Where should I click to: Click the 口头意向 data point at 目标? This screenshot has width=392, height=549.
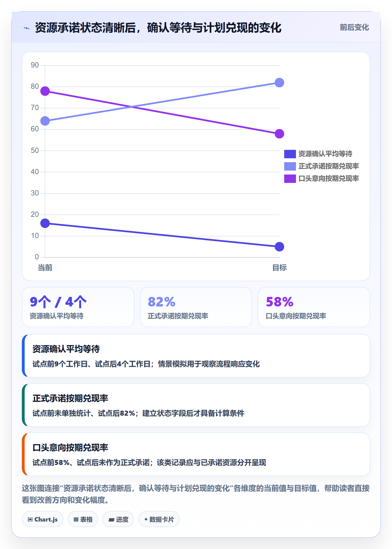coord(279,134)
